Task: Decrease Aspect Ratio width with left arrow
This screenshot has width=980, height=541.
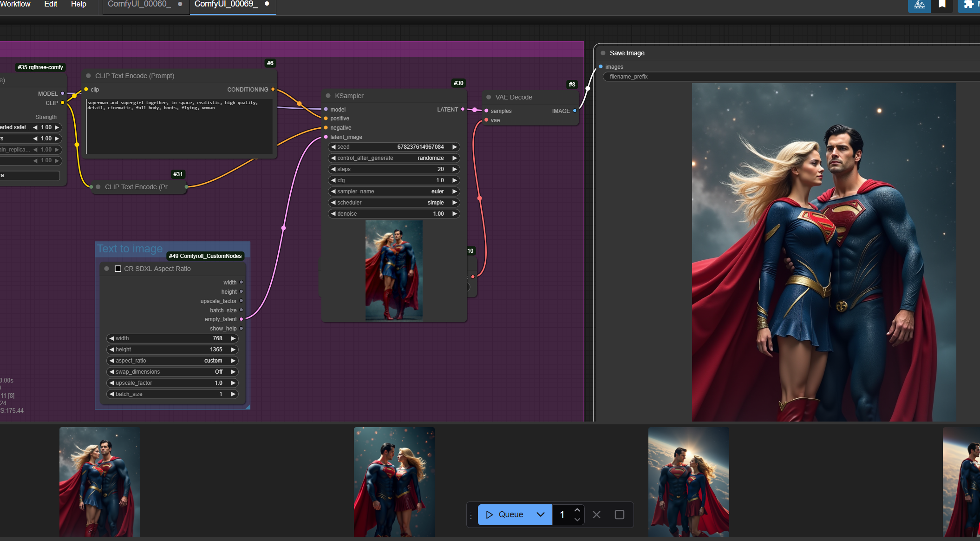Action: 111,338
